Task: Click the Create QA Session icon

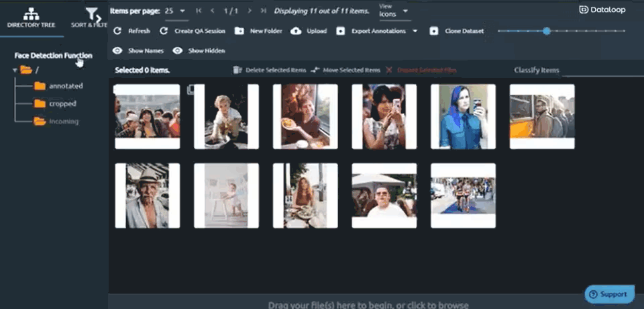Action: pyautogui.click(x=164, y=31)
